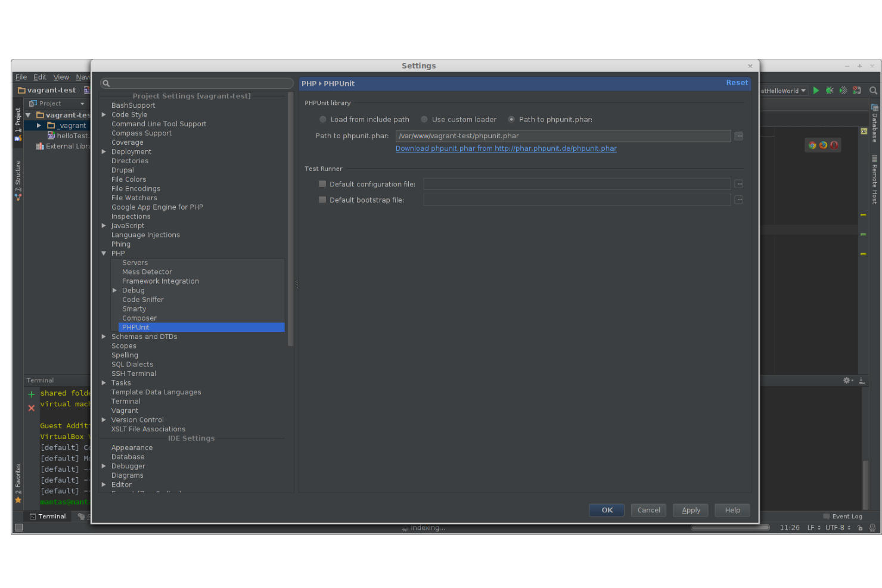This screenshot has height=588, width=882.
Task: Expand the JavaScript settings node
Action: coord(104,225)
